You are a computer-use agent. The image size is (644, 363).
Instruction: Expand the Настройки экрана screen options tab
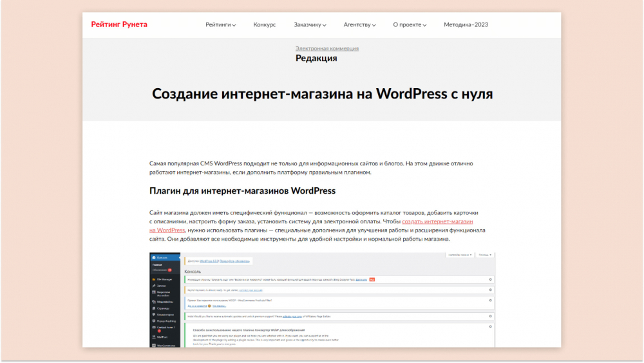click(x=460, y=255)
